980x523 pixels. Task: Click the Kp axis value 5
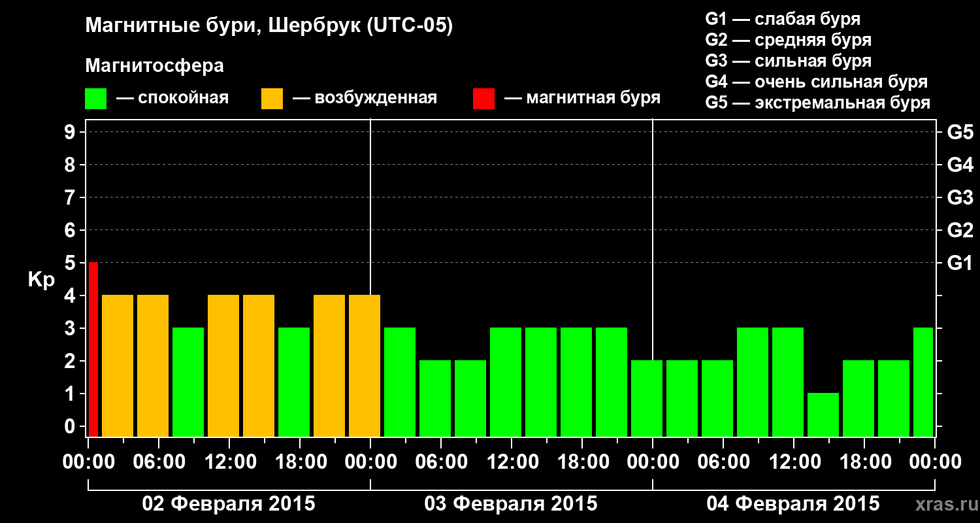pyautogui.click(x=71, y=263)
